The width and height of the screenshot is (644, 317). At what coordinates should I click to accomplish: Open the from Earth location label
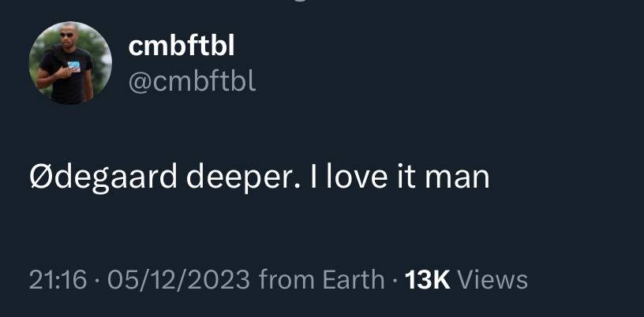click(321, 280)
